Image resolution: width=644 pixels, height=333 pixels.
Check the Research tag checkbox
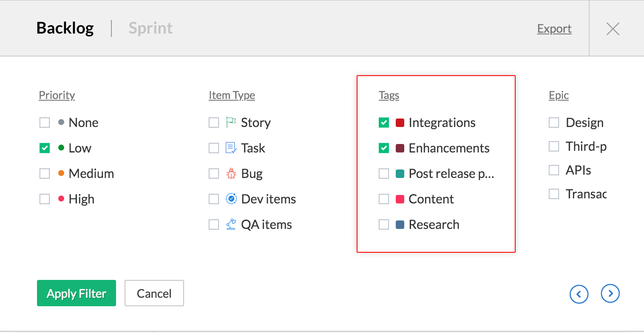(384, 225)
